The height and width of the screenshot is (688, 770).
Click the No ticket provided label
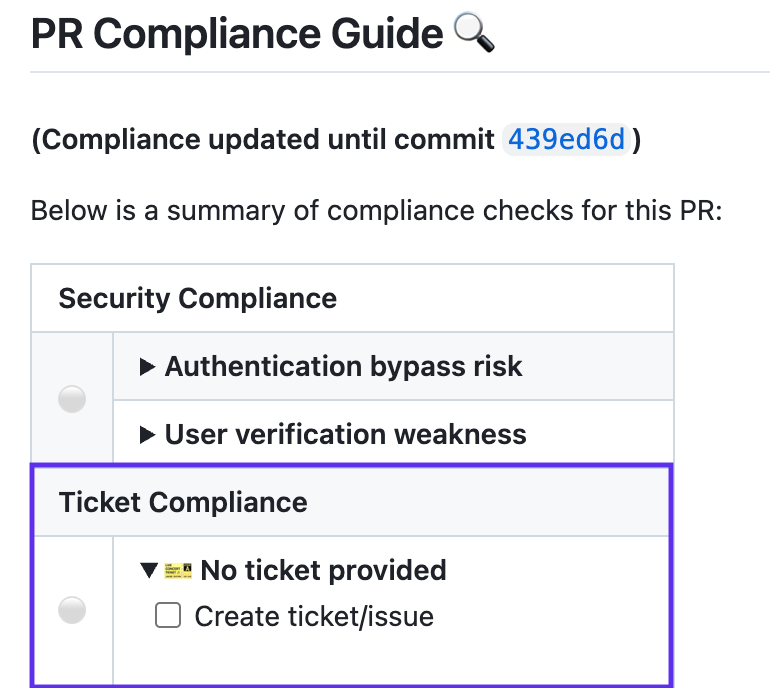pos(323,571)
